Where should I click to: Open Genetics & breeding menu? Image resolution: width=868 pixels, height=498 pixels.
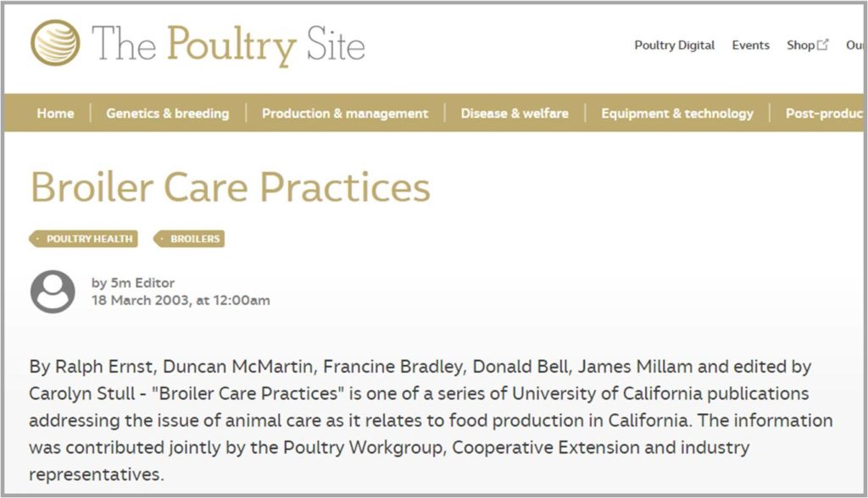point(168,113)
